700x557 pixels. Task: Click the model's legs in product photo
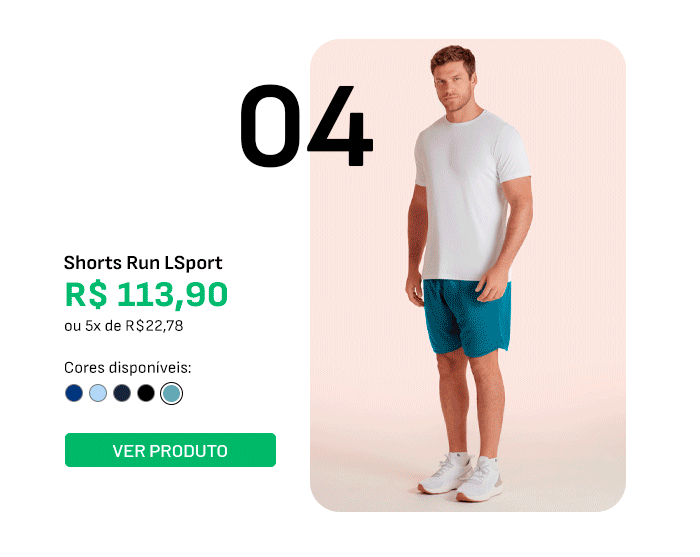469,404
